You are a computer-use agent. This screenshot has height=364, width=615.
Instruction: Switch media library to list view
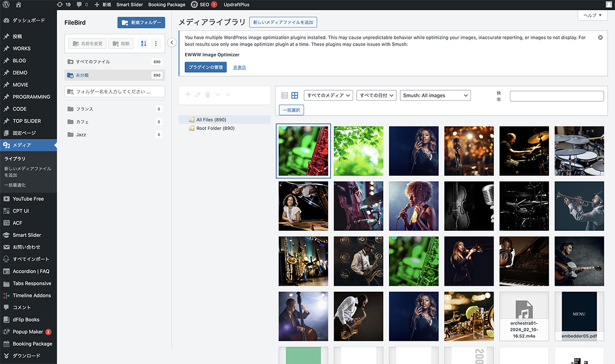pos(285,95)
